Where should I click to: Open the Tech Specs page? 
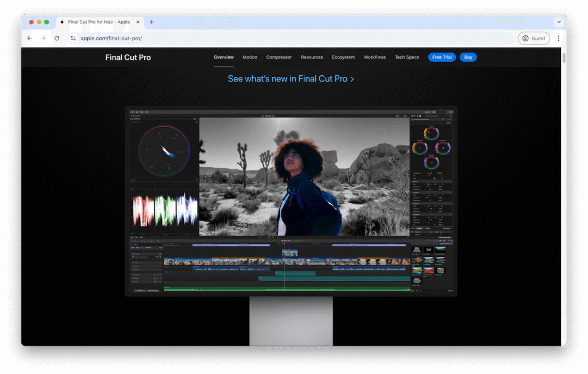407,57
